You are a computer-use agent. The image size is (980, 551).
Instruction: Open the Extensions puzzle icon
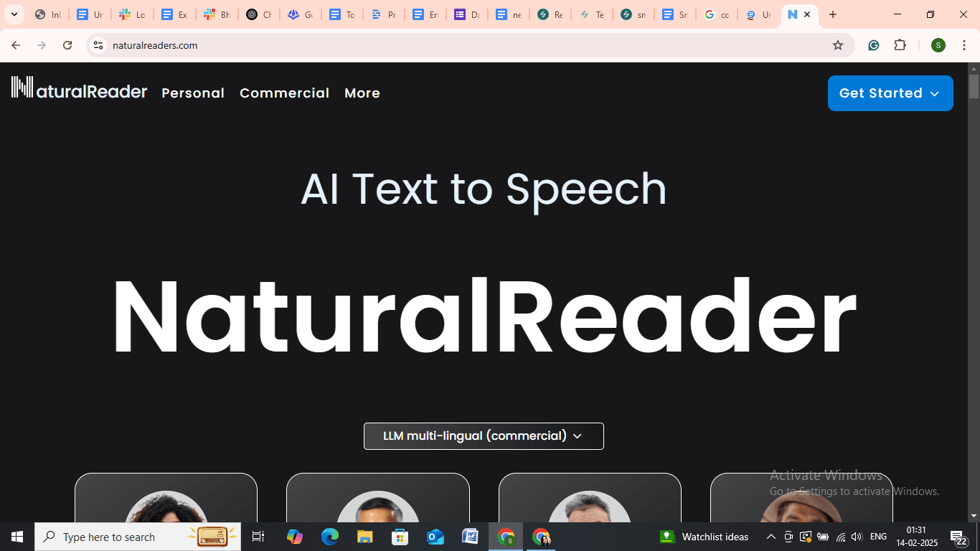[900, 45]
